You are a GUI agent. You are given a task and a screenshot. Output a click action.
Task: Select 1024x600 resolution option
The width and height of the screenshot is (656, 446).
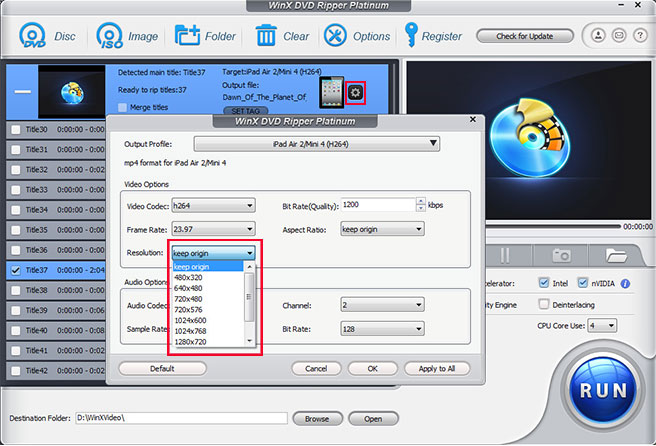point(208,320)
